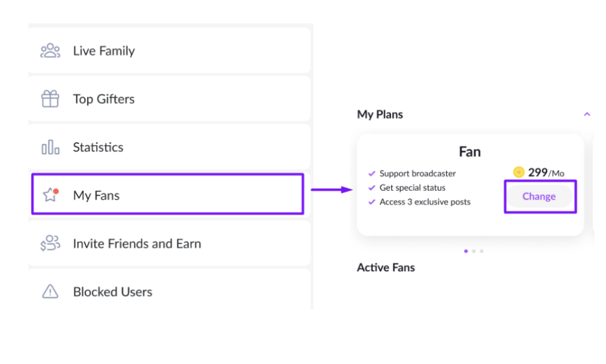The height and width of the screenshot is (364, 606).
Task: Click the Invite Friends and Earn icon
Action: point(50,243)
